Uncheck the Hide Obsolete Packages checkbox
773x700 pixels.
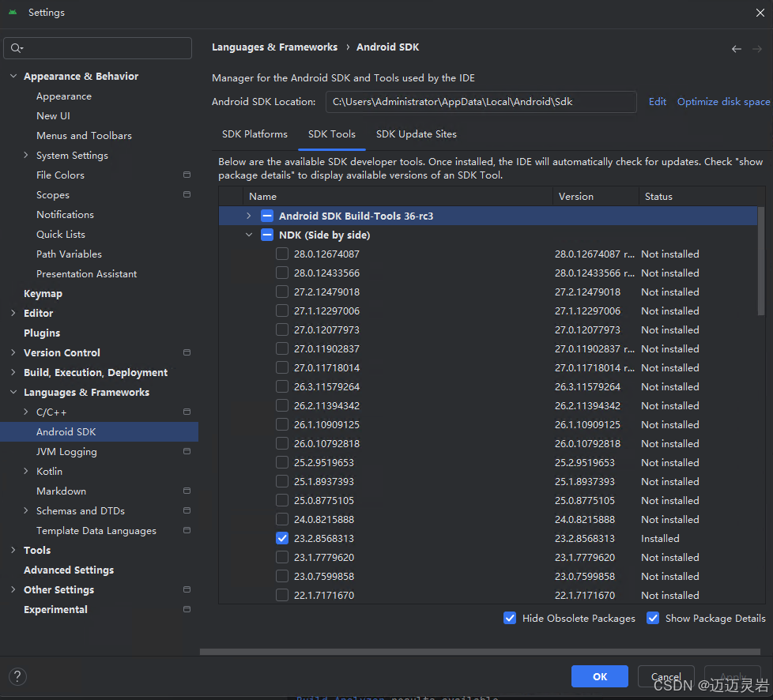(510, 618)
